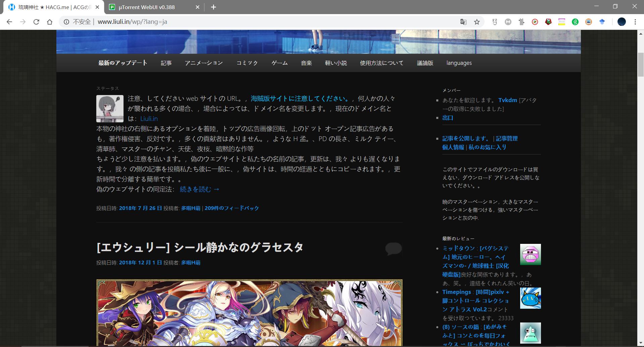Image resolution: width=644 pixels, height=347 pixels.
Task: Click the green circular extension icon
Action: (575, 22)
